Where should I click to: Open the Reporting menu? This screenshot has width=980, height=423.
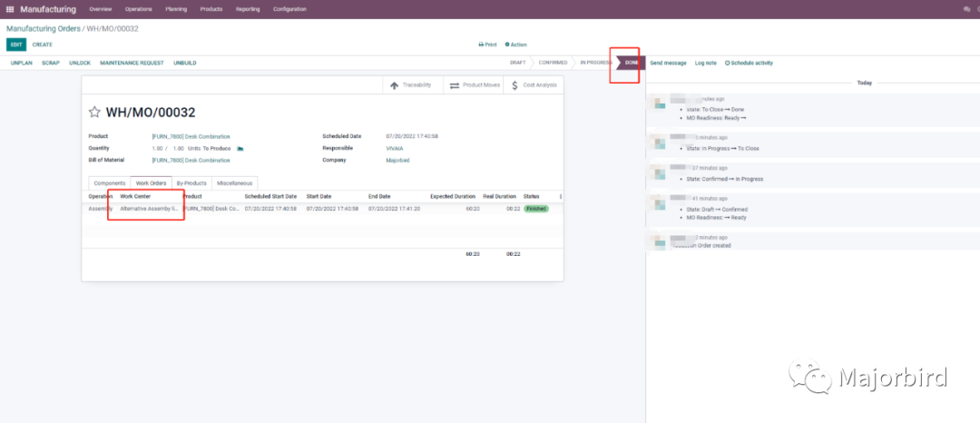248,8
